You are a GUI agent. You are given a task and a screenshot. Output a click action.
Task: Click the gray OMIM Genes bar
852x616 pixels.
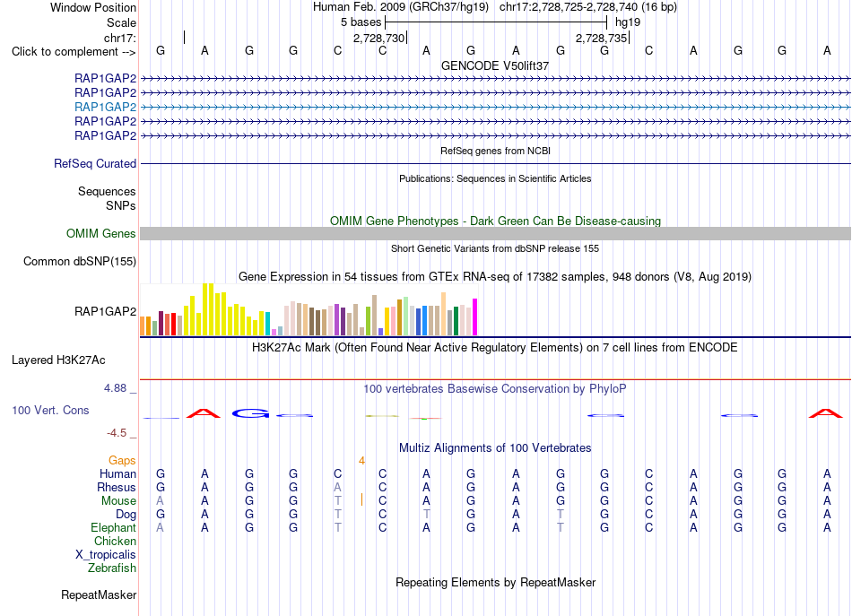tap(495, 234)
